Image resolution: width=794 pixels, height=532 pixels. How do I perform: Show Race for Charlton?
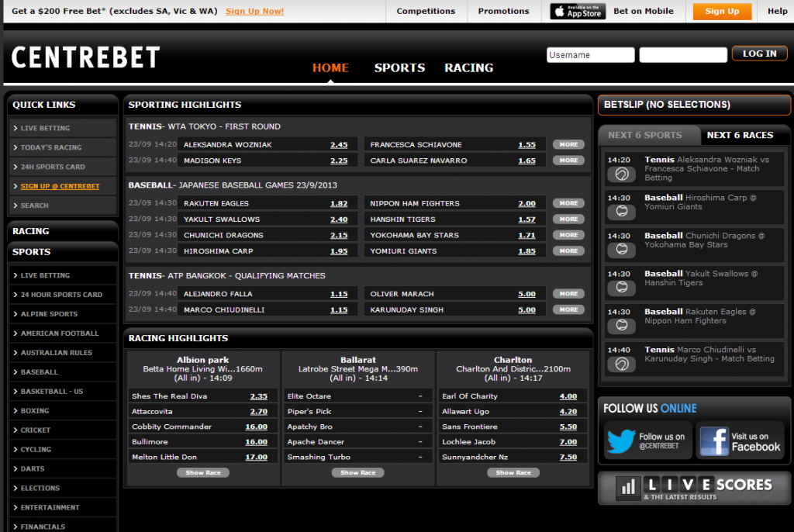[x=513, y=473]
